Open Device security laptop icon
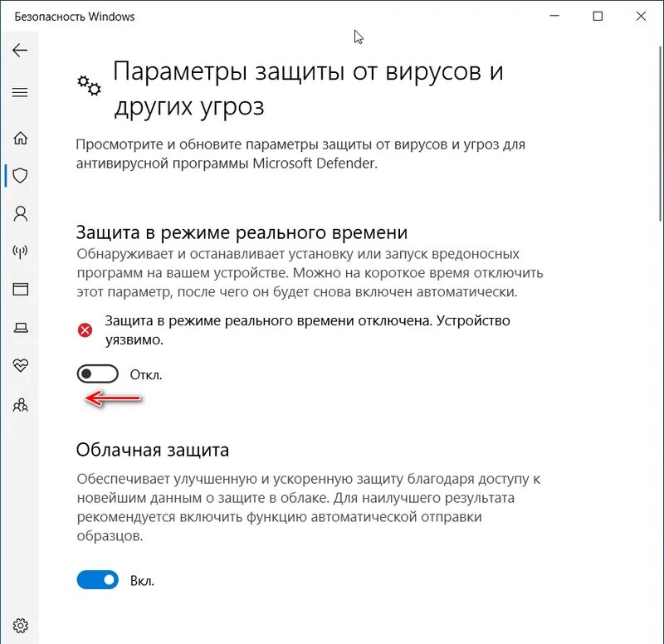Image resolution: width=664 pixels, height=644 pixels. tap(21, 327)
